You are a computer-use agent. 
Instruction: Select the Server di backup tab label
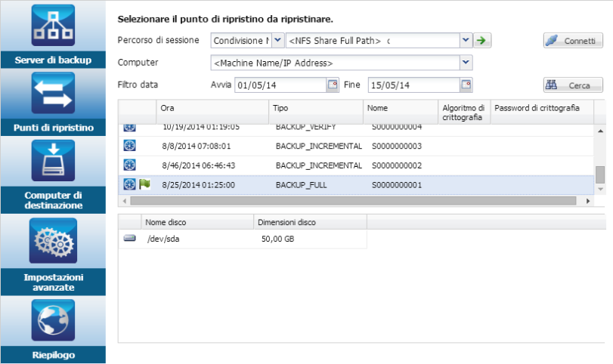point(53,60)
